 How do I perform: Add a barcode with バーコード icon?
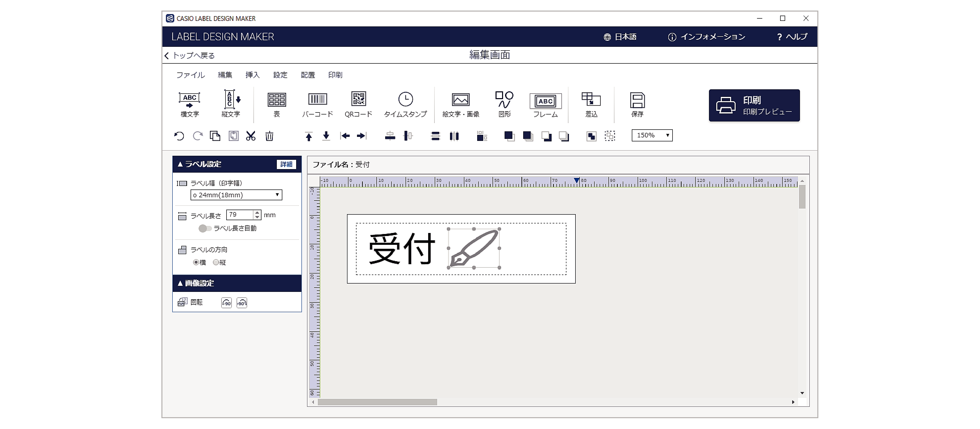(317, 104)
